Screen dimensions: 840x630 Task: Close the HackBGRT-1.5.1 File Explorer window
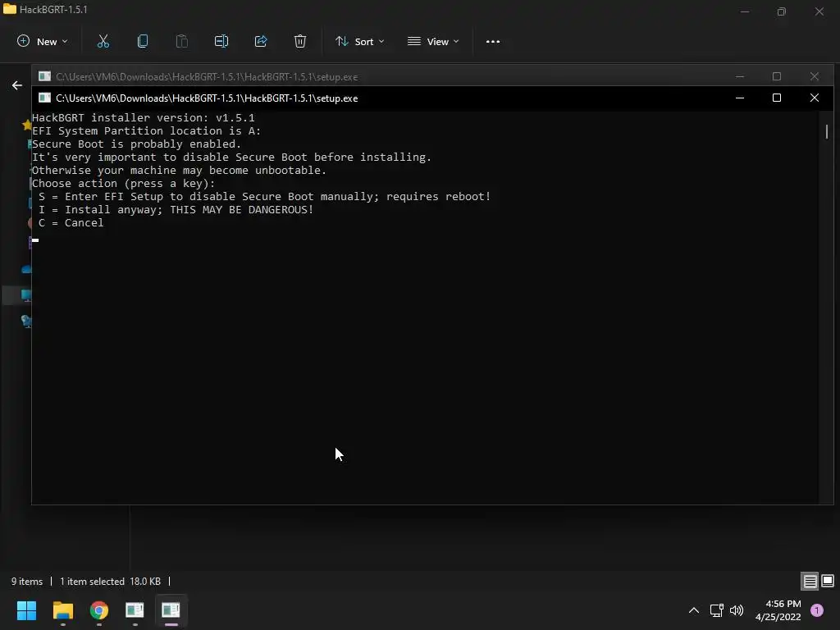[x=819, y=11]
